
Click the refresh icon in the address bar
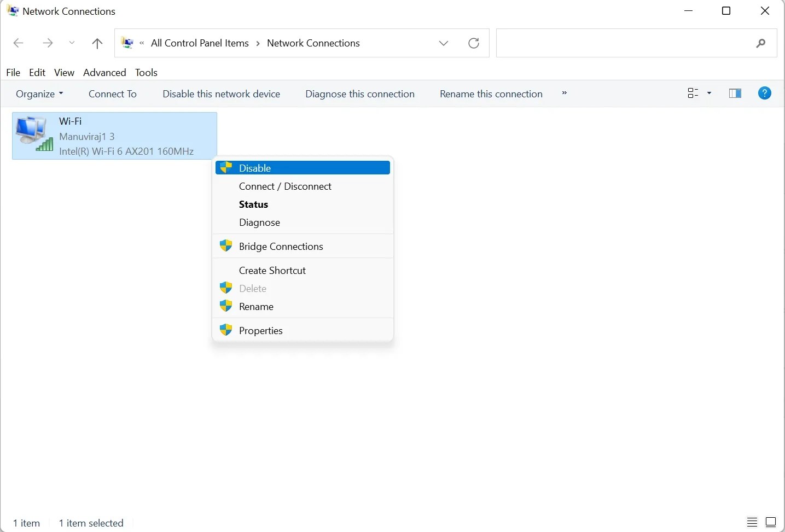[x=473, y=43]
